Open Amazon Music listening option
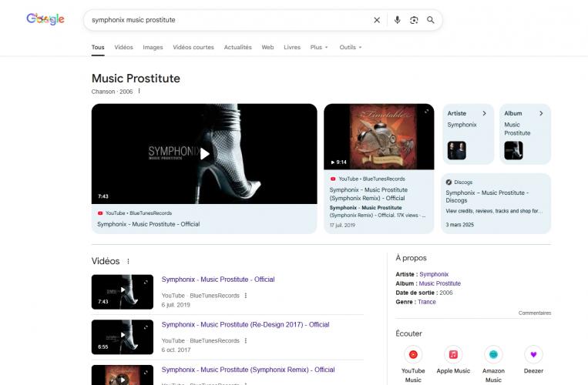This screenshot has height=385, width=588. click(x=493, y=355)
